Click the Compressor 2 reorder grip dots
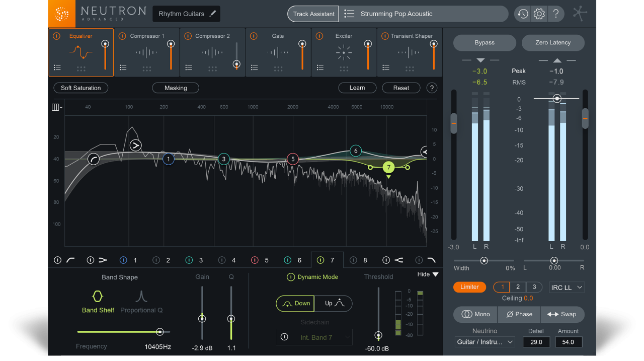This screenshot has width=644, height=361. [x=212, y=68]
